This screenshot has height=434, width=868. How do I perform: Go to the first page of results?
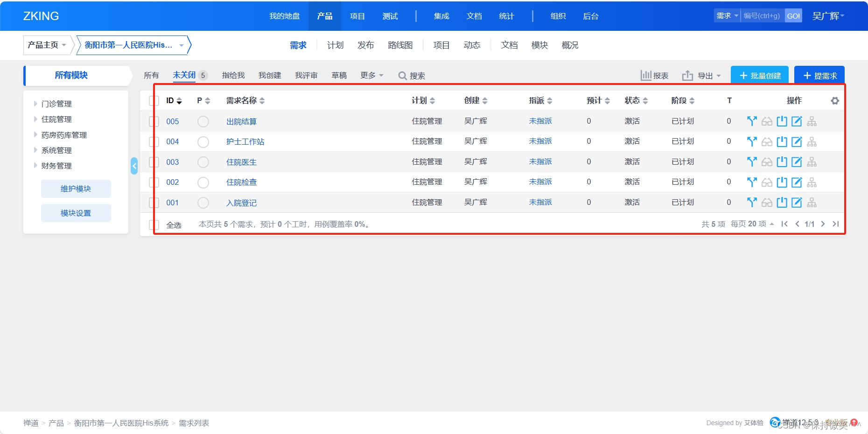[784, 224]
